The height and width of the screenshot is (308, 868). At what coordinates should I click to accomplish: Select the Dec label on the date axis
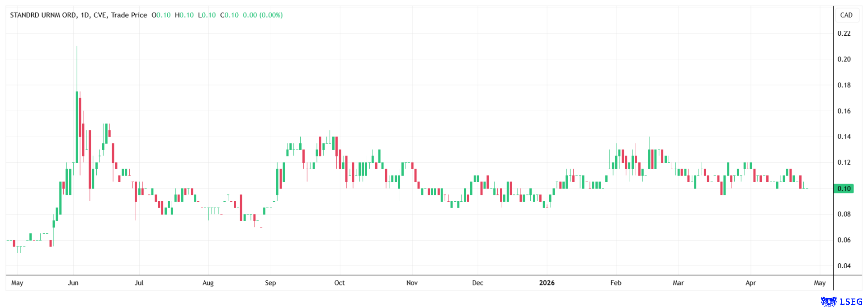click(x=477, y=283)
